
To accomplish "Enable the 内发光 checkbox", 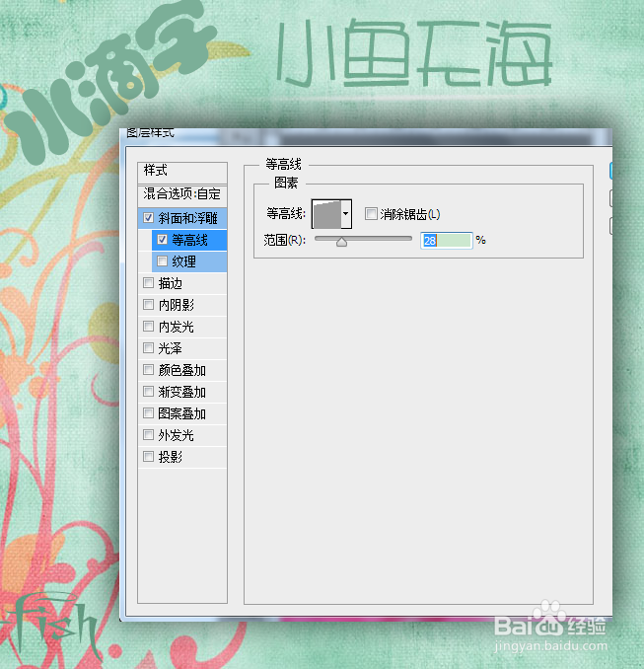I will click(x=148, y=327).
